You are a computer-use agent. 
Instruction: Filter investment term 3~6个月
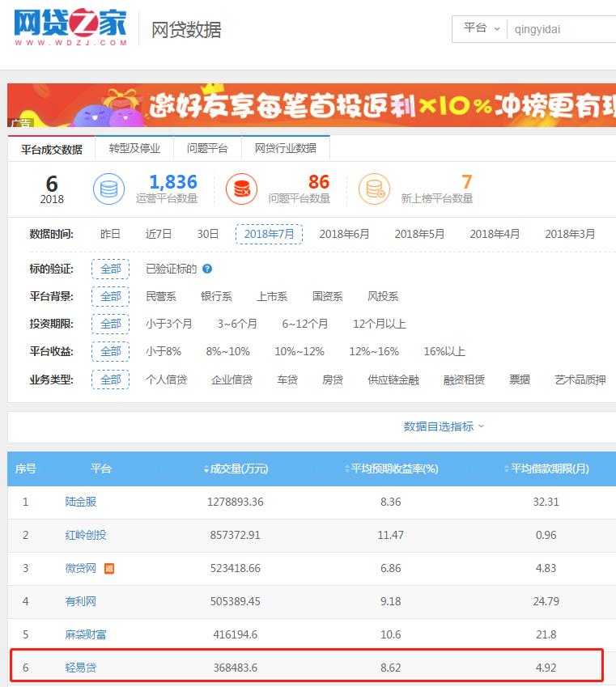pyautogui.click(x=237, y=324)
